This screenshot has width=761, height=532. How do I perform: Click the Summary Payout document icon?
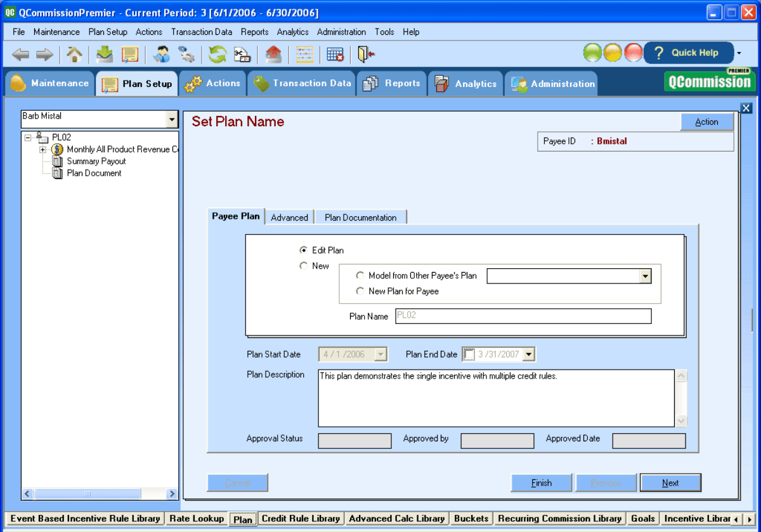pos(56,161)
